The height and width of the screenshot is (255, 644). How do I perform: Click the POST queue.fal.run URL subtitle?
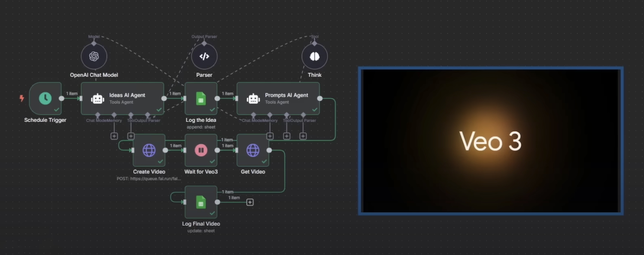point(149,179)
